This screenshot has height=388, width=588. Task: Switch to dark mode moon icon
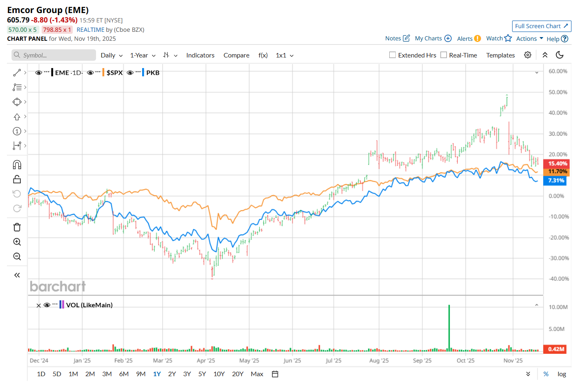[x=559, y=55]
